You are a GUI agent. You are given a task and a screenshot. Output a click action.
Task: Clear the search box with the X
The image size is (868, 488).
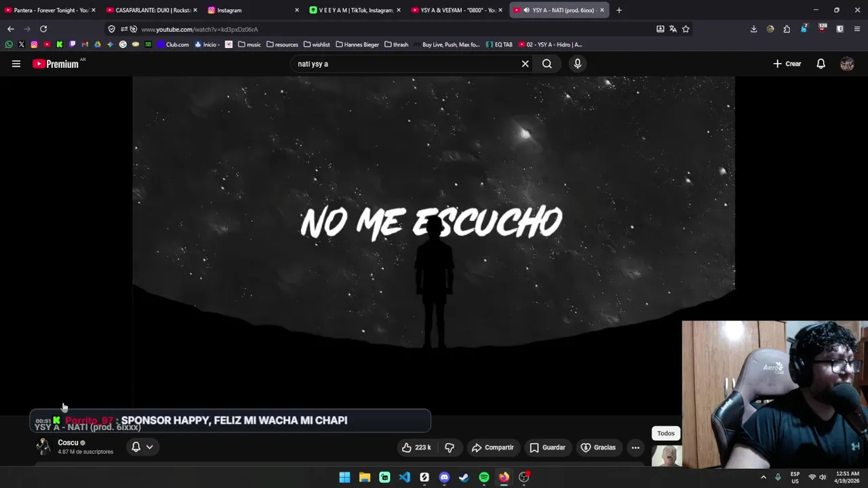[525, 64]
